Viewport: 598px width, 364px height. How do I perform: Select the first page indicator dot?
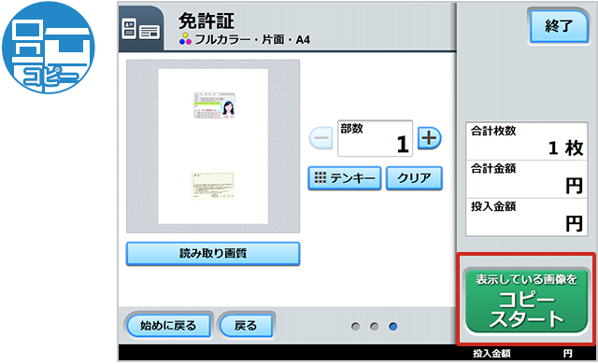[x=355, y=327]
